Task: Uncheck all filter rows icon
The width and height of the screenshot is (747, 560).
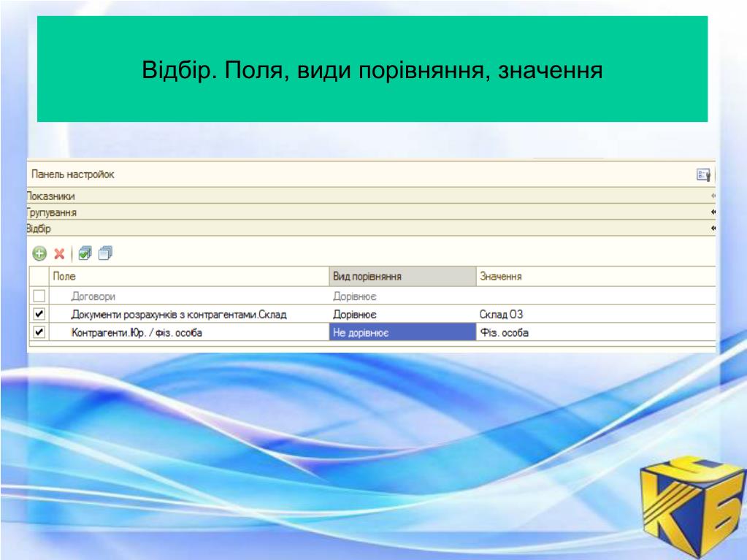Action: tap(105, 253)
